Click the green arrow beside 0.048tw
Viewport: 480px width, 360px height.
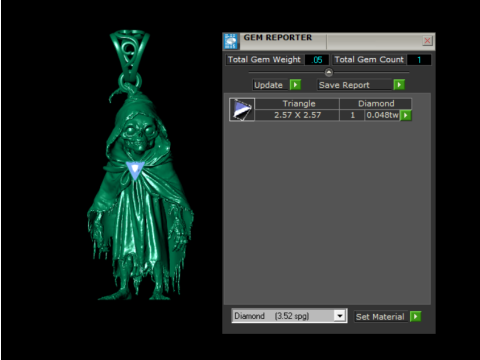[x=405, y=115]
